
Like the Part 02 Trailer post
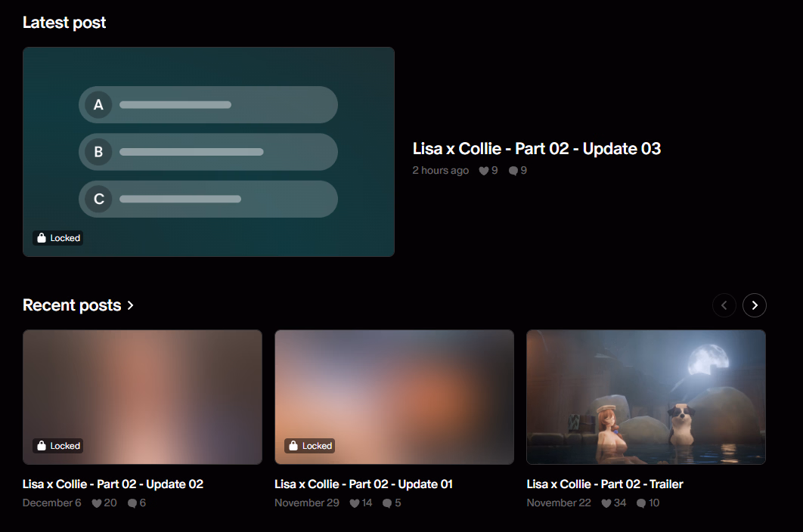point(606,503)
